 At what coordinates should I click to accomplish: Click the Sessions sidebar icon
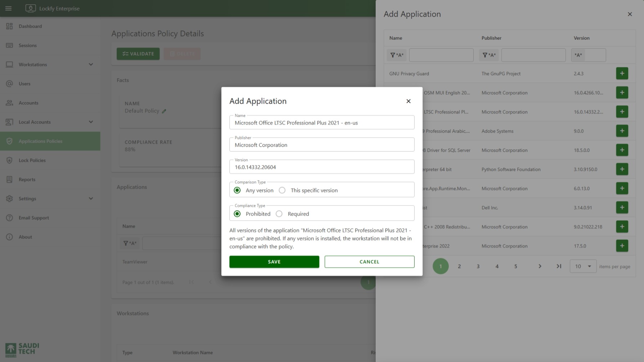(9, 45)
